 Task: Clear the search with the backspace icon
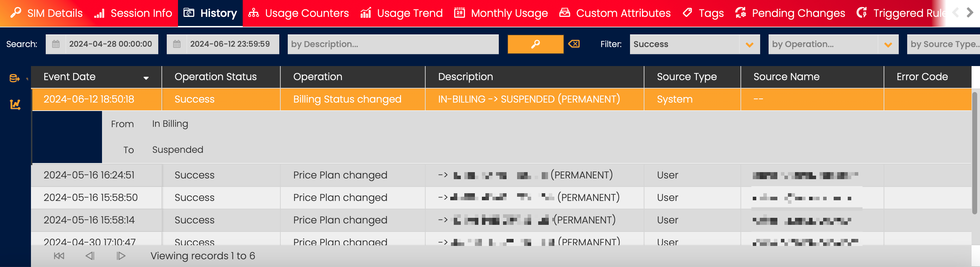[x=574, y=44]
